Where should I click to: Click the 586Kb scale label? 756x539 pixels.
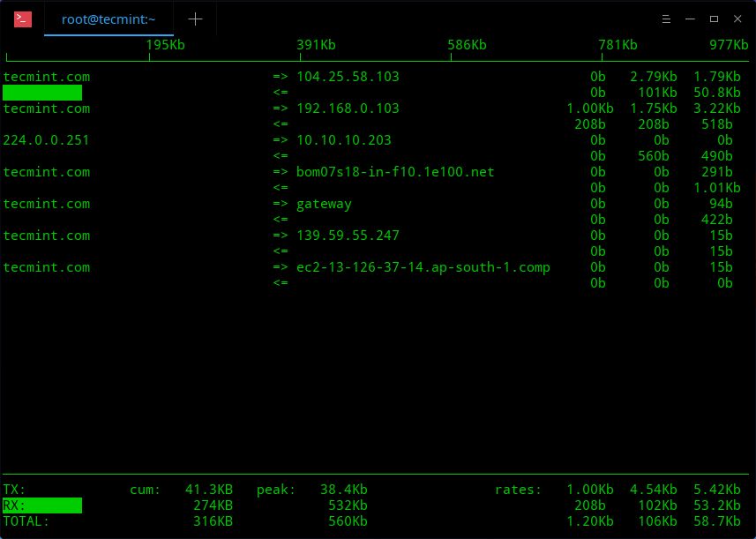click(467, 45)
